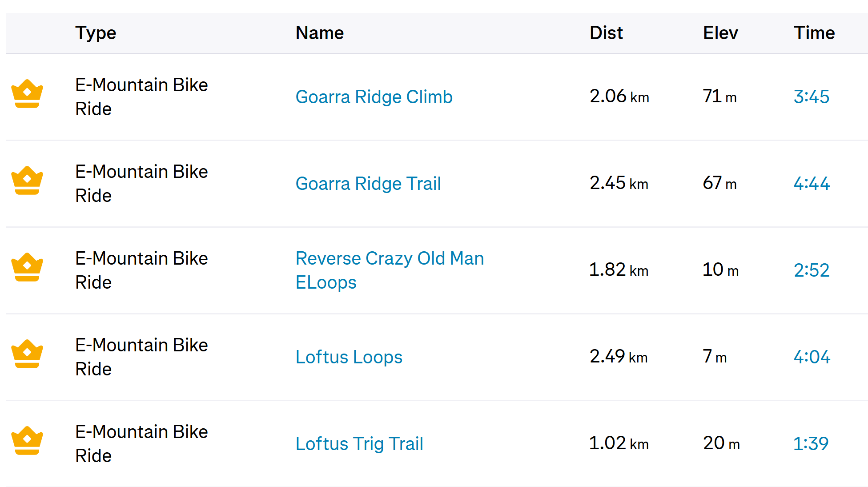Open the Loftus Trig Trail segment

pyautogui.click(x=359, y=444)
